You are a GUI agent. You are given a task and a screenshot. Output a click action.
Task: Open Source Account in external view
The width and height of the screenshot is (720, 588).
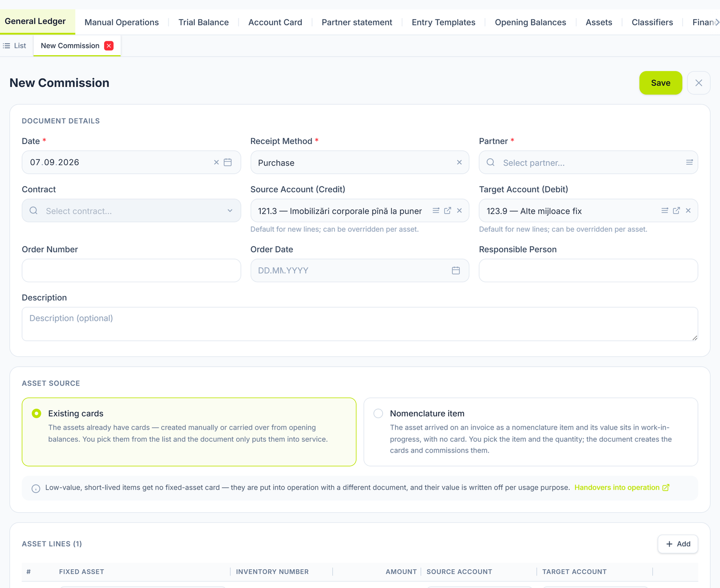click(447, 211)
